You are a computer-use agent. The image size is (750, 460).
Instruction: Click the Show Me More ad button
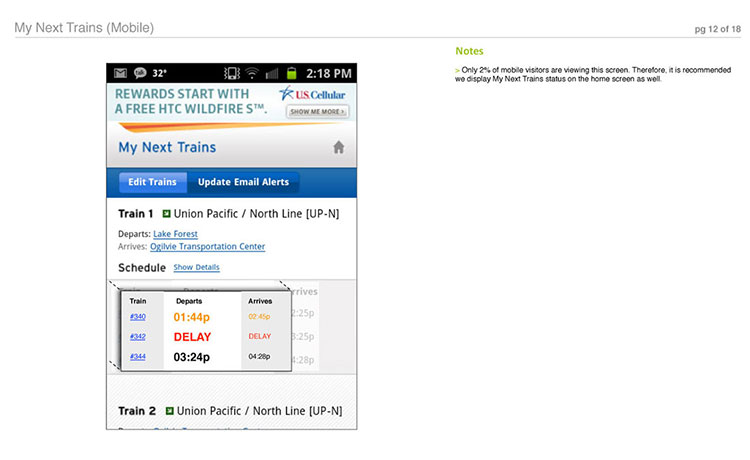[318, 111]
